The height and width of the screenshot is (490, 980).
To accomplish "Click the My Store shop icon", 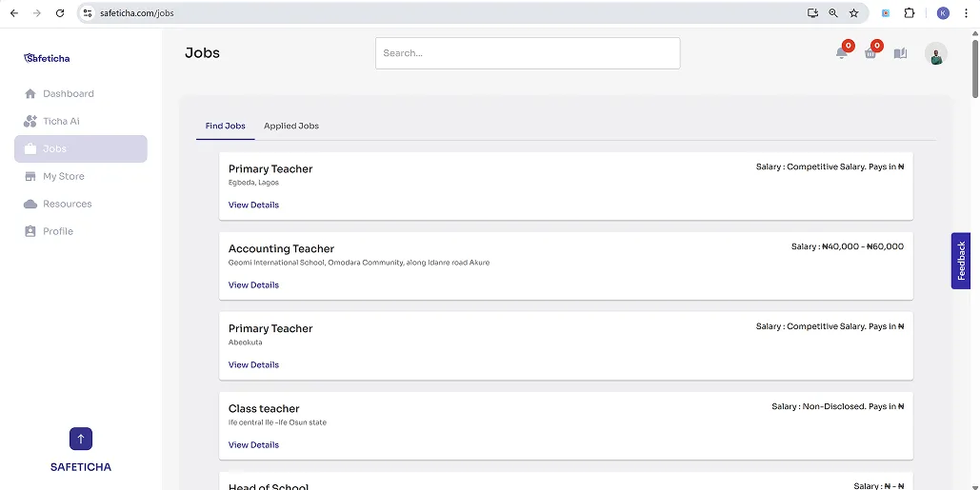I will pyautogui.click(x=30, y=176).
